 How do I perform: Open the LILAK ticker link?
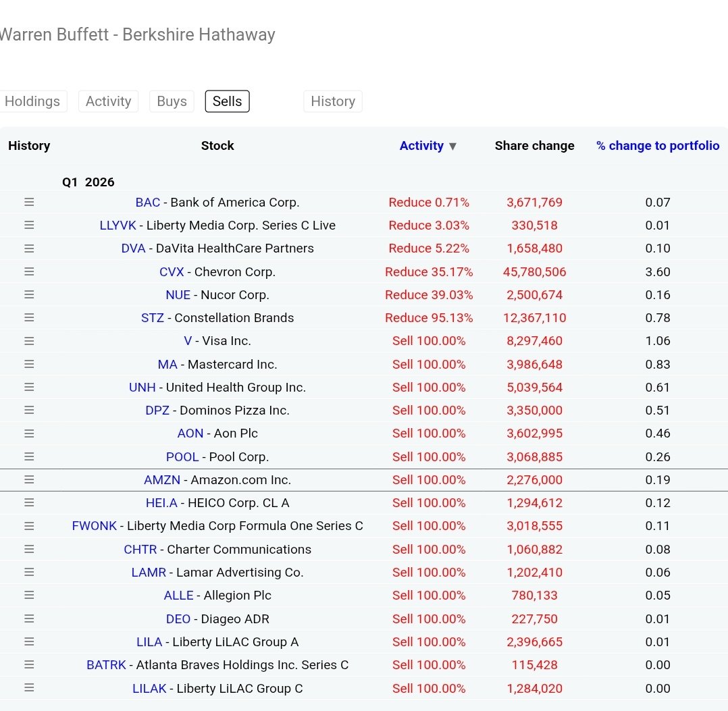click(149, 689)
